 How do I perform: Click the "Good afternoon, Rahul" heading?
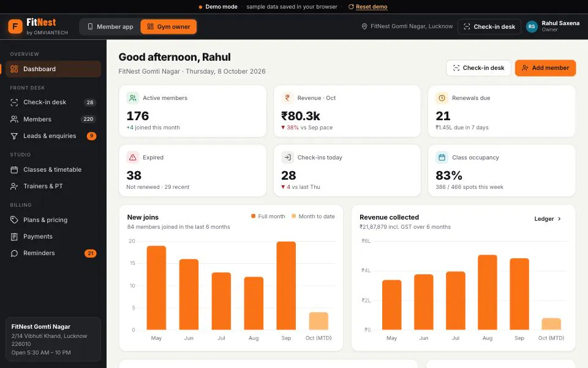[175, 57]
